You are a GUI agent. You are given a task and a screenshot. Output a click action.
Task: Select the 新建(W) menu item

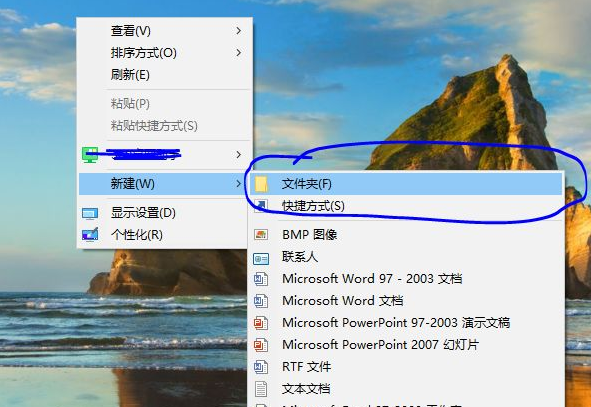tap(165, 184)
